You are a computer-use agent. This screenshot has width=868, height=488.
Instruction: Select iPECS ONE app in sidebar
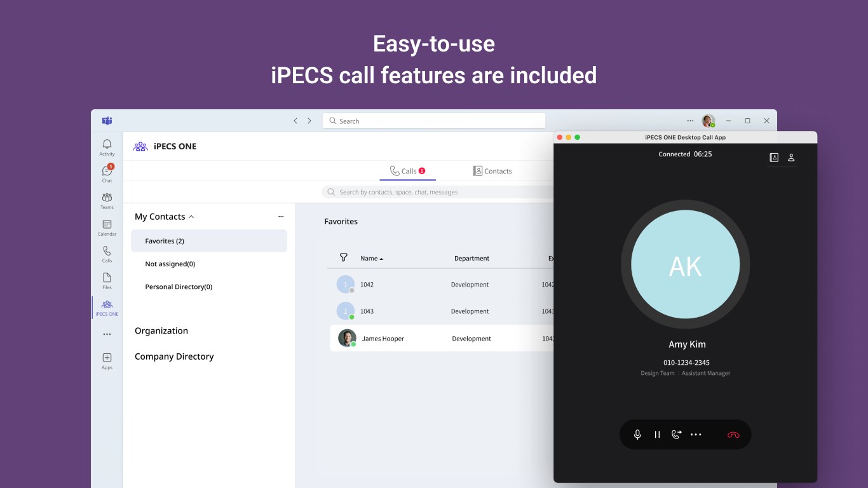point(107,308)
